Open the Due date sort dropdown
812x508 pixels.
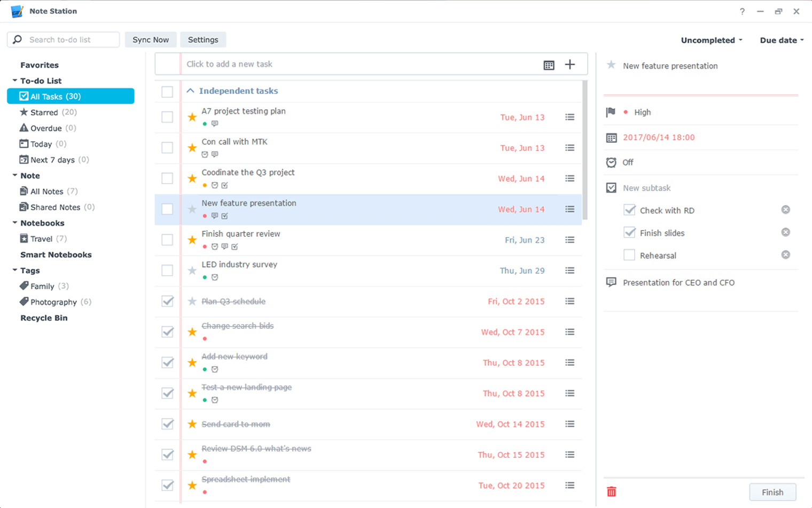780,40
